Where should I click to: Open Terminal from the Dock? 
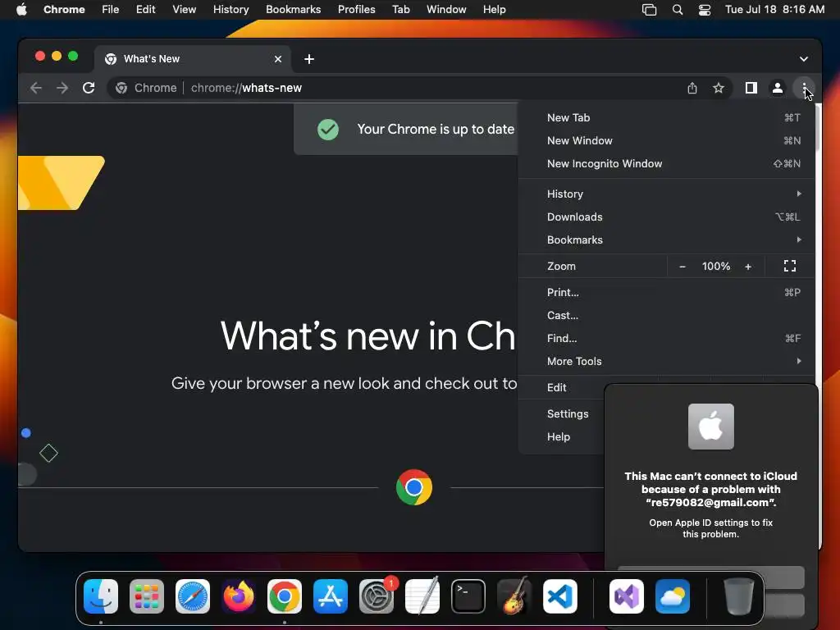[468, 596]
